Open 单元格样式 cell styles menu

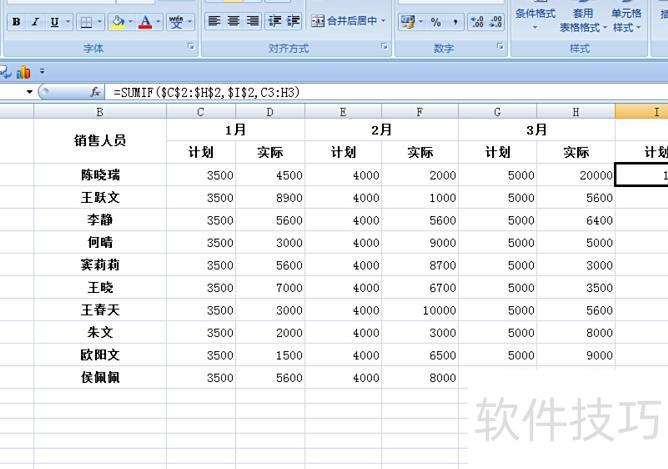pyautogui.click(x=626, y=17)
